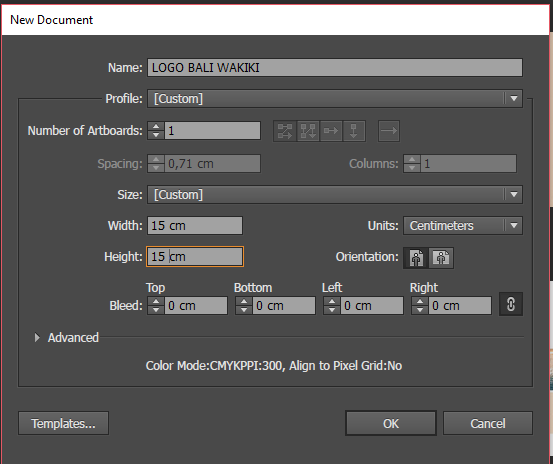
Task: Toggle the bleed link chain icon
Action: click(x=511, y=304)
